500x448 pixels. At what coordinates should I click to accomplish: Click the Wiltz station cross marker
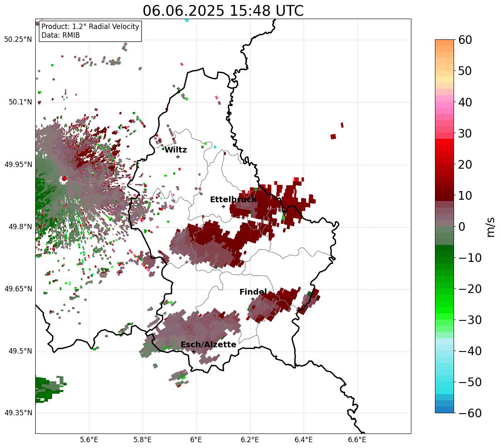(x=178, y=157)
